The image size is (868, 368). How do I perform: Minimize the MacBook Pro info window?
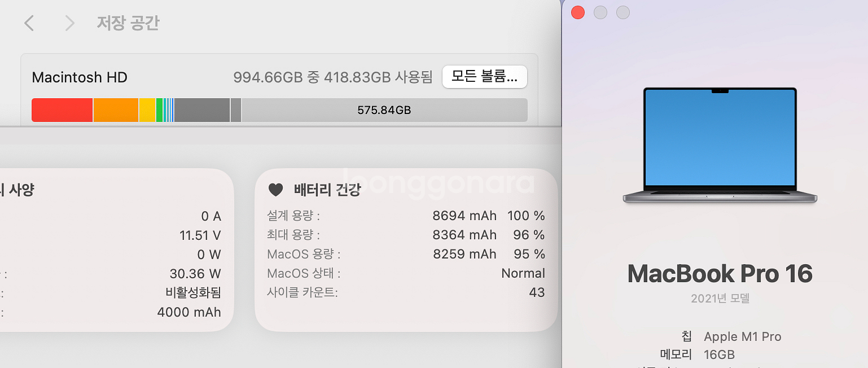click(x=600, y=12)
